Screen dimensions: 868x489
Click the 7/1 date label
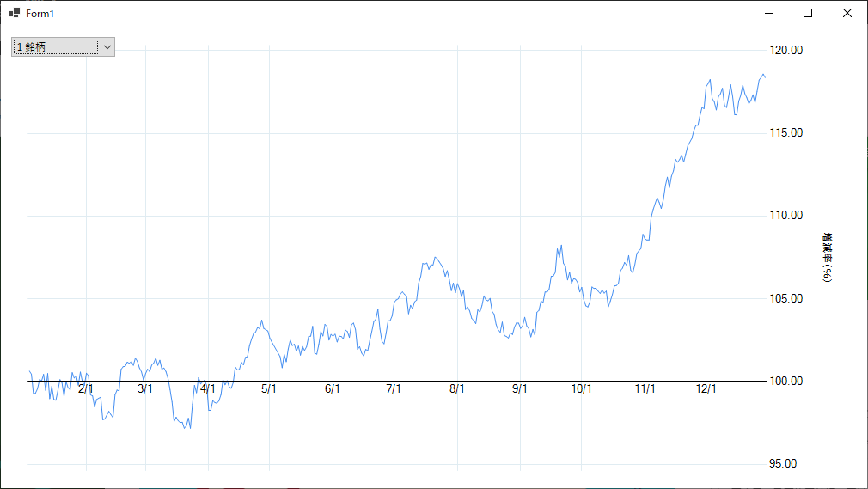coord(394,389)
